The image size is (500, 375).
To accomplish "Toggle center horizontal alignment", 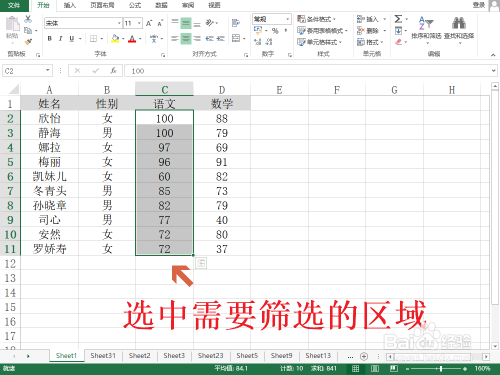I will coord(186,39).
